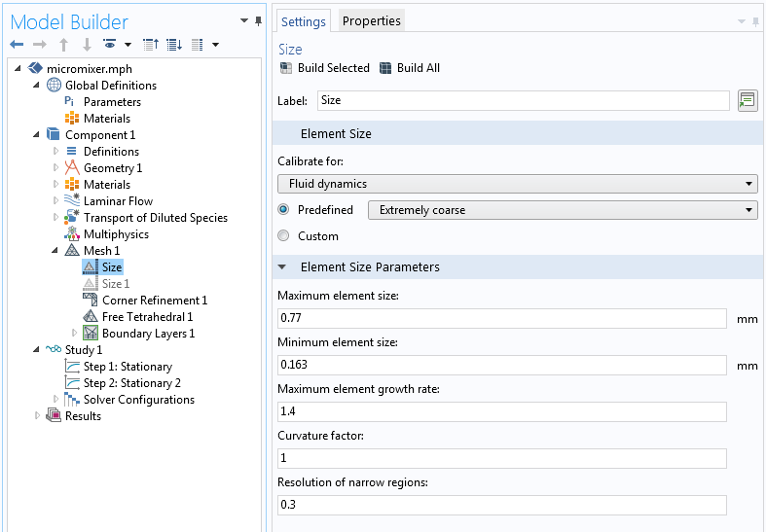Click the Curvature factor field
Image resolution: width=766 pixels, height=532 pixels.
point(501,459)
